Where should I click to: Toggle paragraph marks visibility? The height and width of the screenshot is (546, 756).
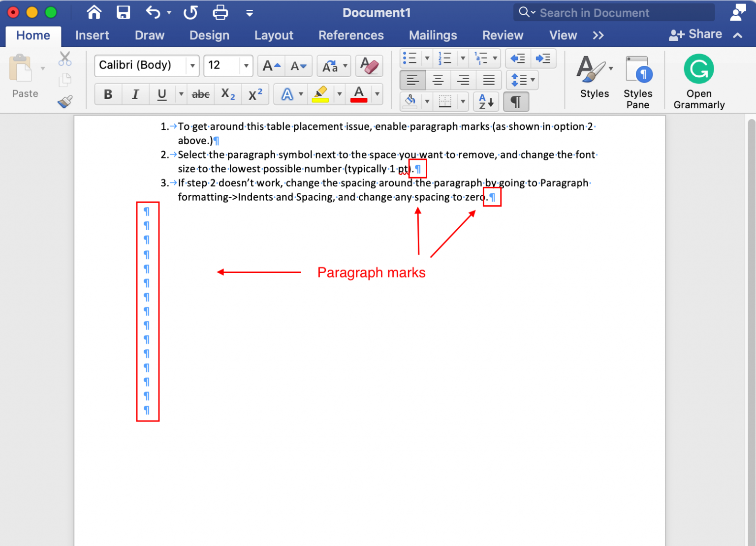[x=516, y=101]
